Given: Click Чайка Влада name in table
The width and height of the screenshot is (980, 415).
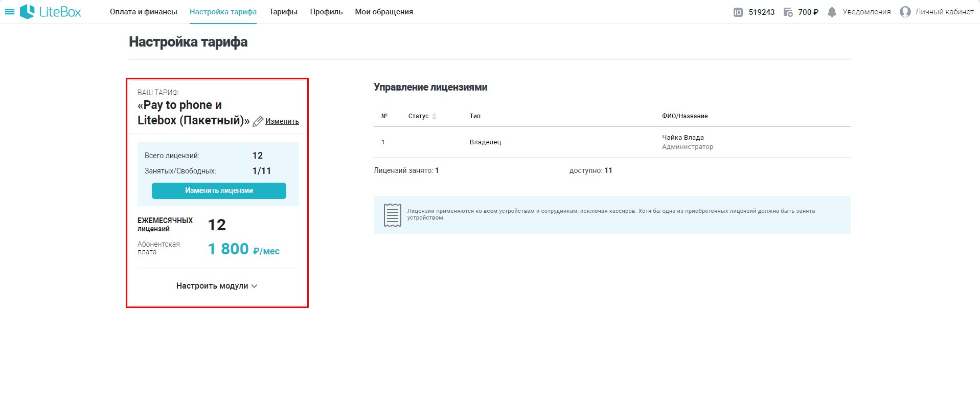Looking at the screenshot, I should (x=683, y=137).
